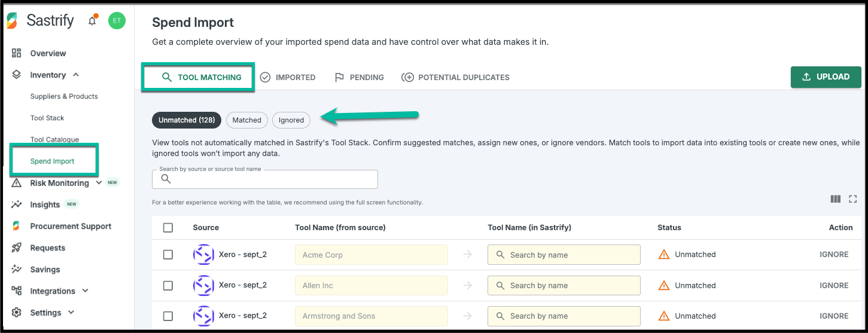The image size is (868, 333).
Task: Check the Acme Corp row checkbox
Action: tap(168, 255)
